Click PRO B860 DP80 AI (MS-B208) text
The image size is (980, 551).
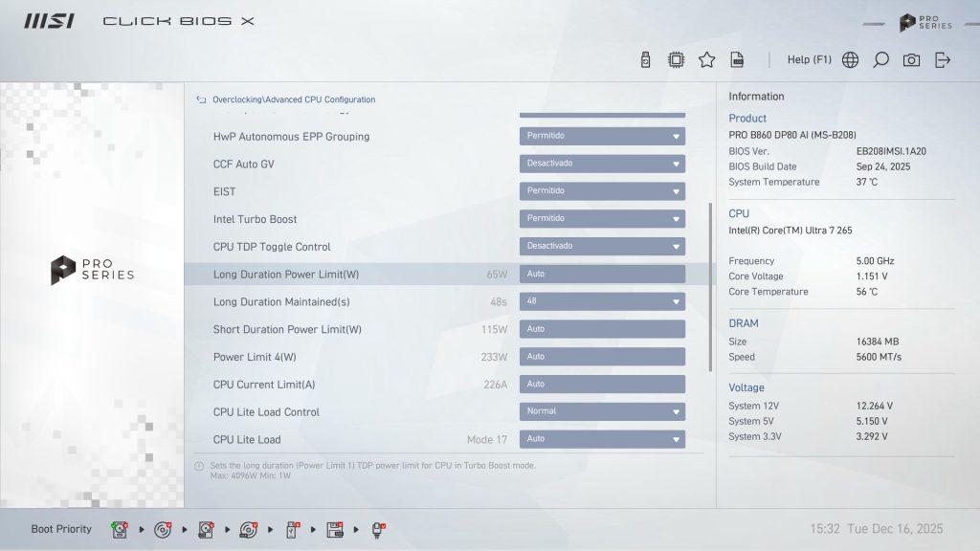point(791,135)
